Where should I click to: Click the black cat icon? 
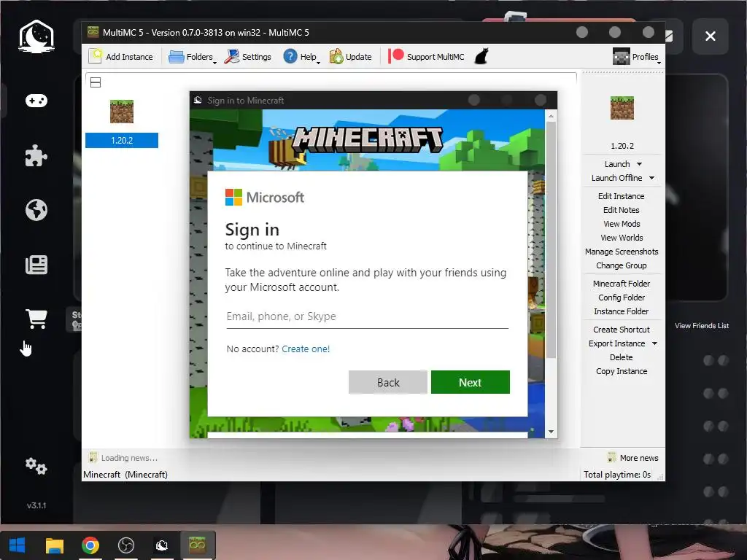pyautogui.click(x=481, y=56)
